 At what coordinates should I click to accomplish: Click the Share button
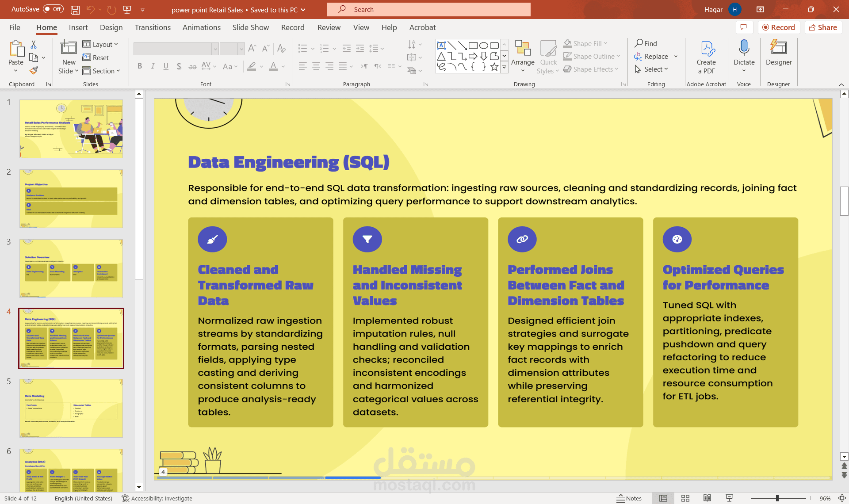pyautogui.click(x=823, y=27)
